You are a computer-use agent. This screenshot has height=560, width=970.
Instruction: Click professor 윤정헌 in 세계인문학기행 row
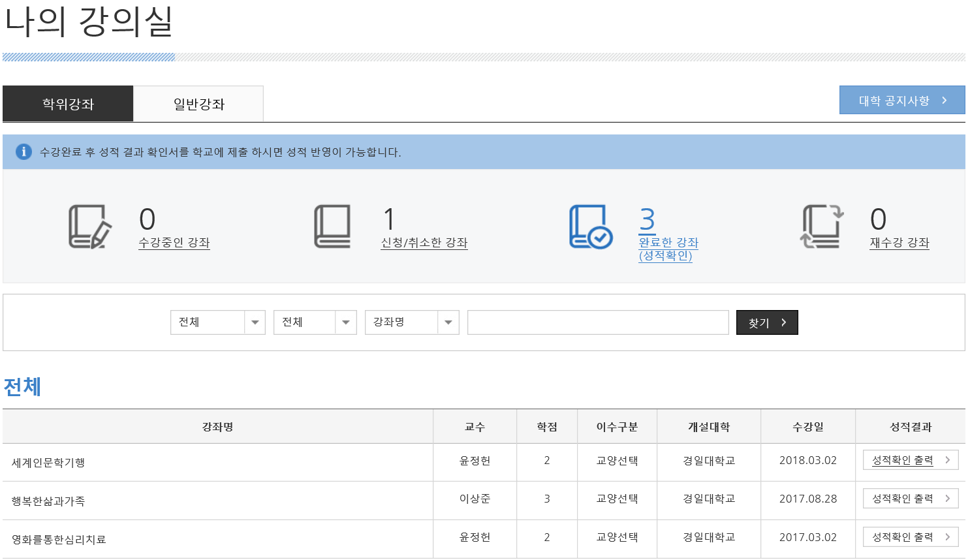[x=475, y=460]
